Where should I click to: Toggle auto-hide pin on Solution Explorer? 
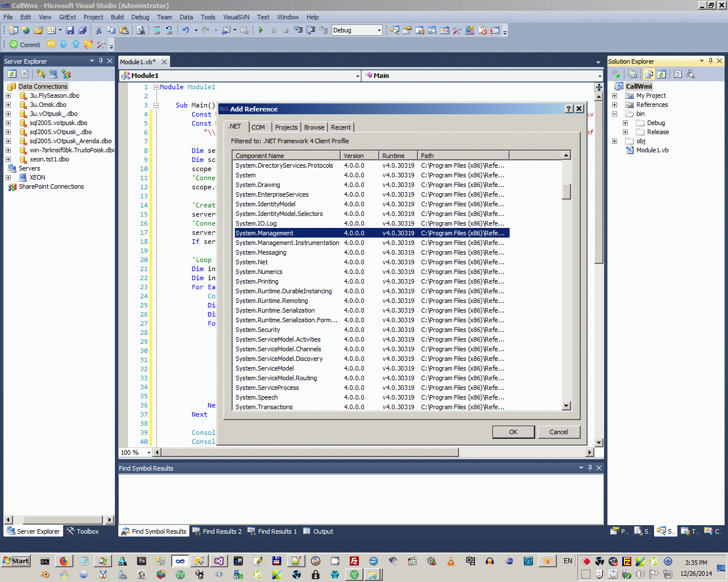coord(710,61)
